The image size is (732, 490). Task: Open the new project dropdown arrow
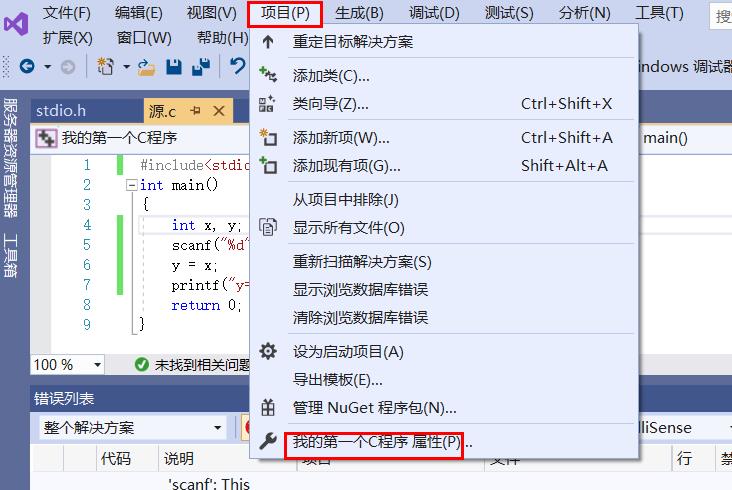[x=126, y=67]
